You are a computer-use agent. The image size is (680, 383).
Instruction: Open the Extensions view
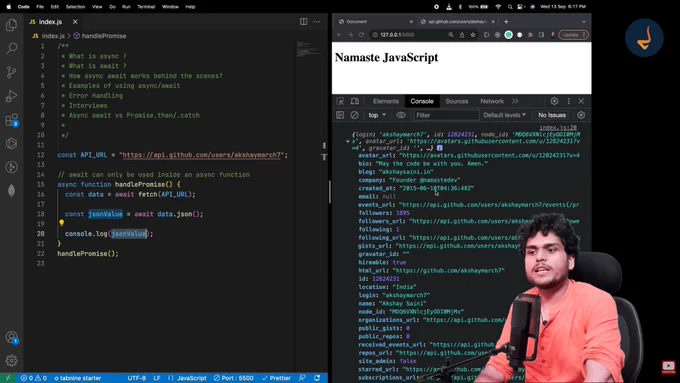click(x=11, y=120)
